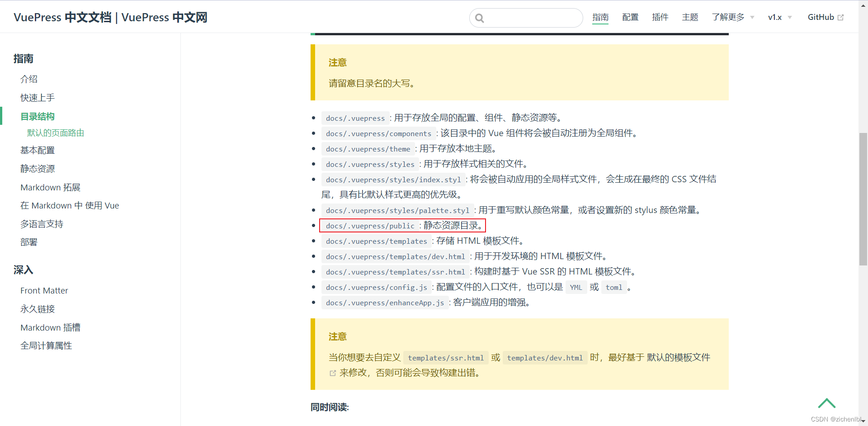
Task: Open 全局计算属性 sidebar page
Action: pyautogui.click(x=46, y=346)
